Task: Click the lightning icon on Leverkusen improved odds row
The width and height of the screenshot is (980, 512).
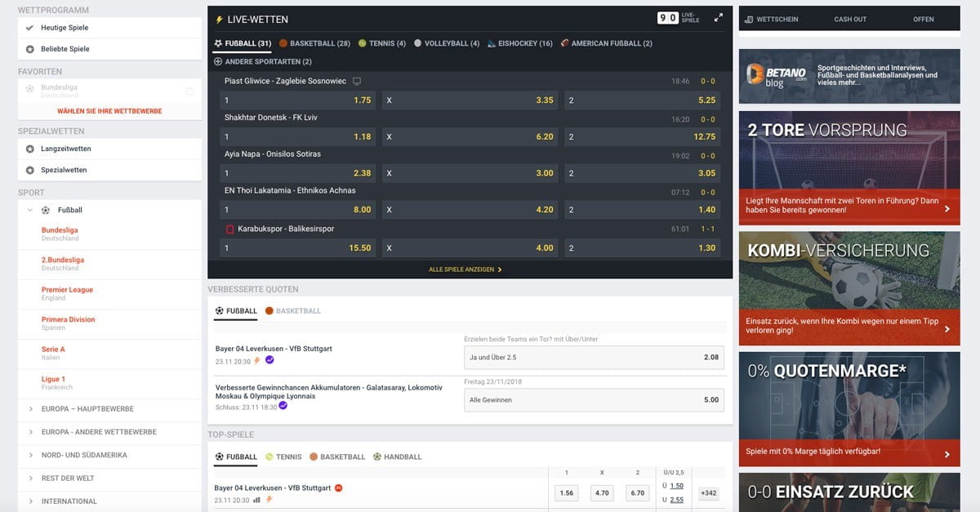Action: pos(257,360)
